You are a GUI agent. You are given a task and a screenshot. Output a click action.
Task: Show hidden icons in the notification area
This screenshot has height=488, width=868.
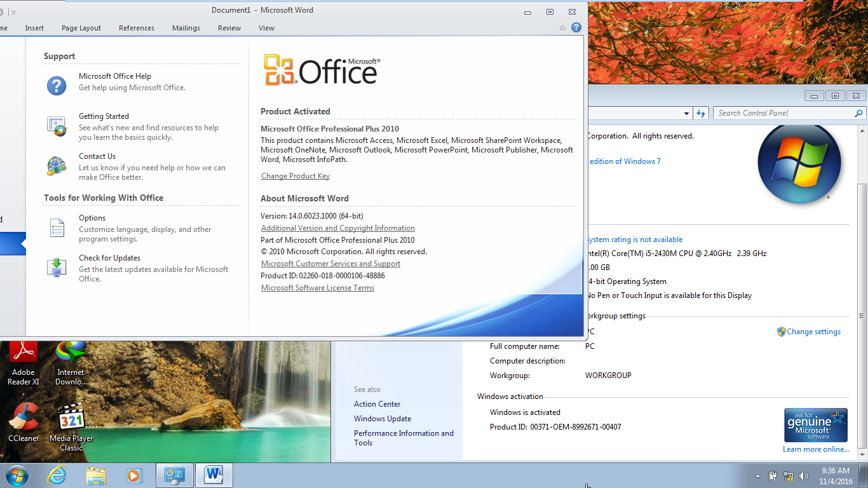pos(757,475)
